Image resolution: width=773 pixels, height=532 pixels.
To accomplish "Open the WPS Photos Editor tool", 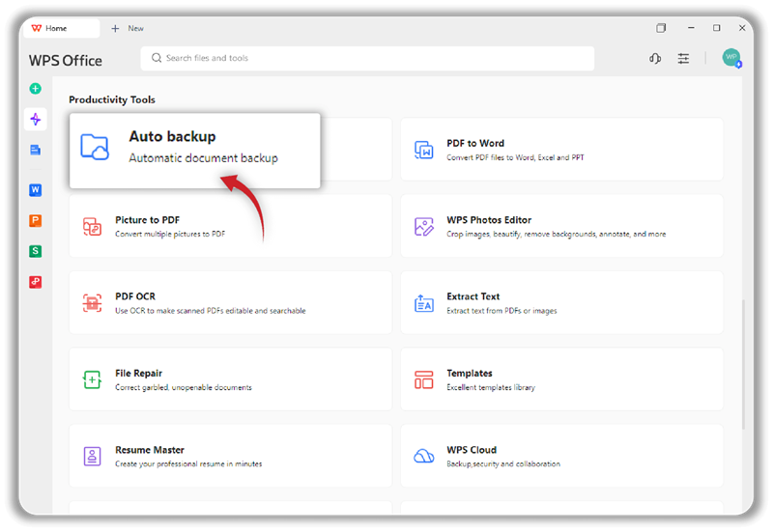I will tap(561, 226).
